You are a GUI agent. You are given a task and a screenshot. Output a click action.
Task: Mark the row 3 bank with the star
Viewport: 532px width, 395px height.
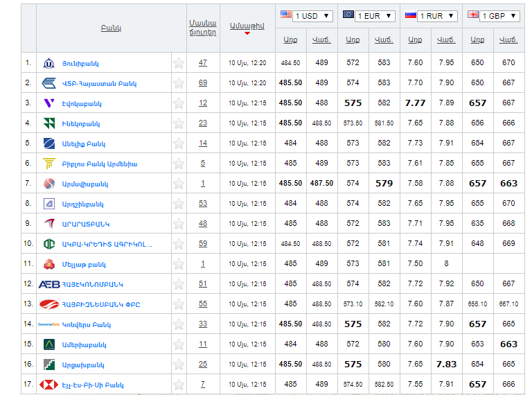tap(179, 103)
